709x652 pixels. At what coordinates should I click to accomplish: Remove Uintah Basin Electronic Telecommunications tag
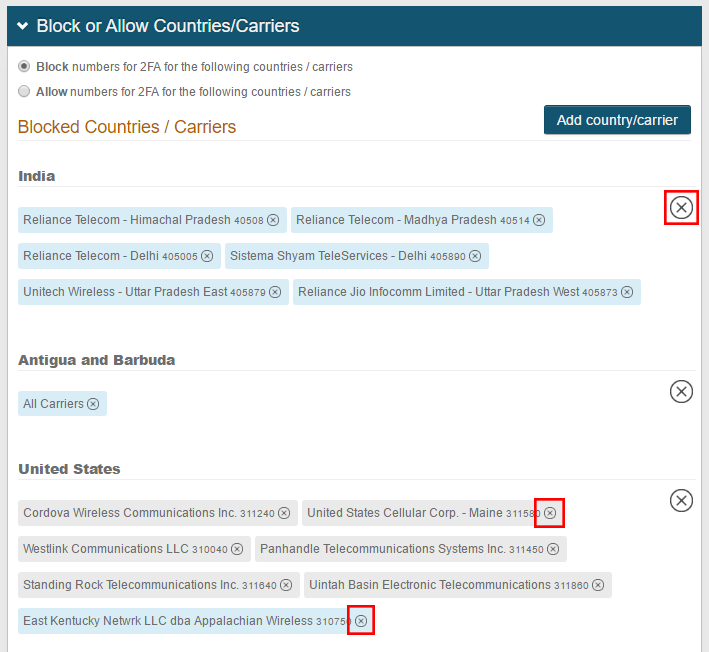coord(598,585)
